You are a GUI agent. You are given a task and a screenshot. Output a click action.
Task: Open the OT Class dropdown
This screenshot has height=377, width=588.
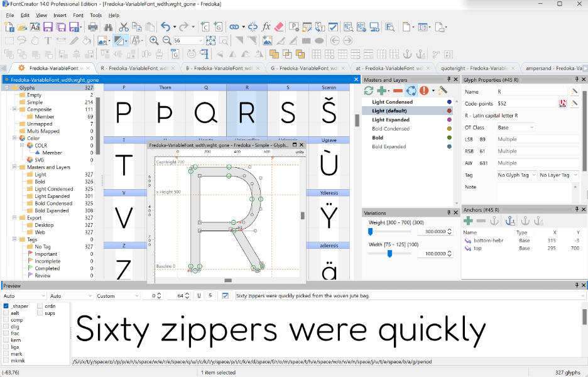point(515,128)
